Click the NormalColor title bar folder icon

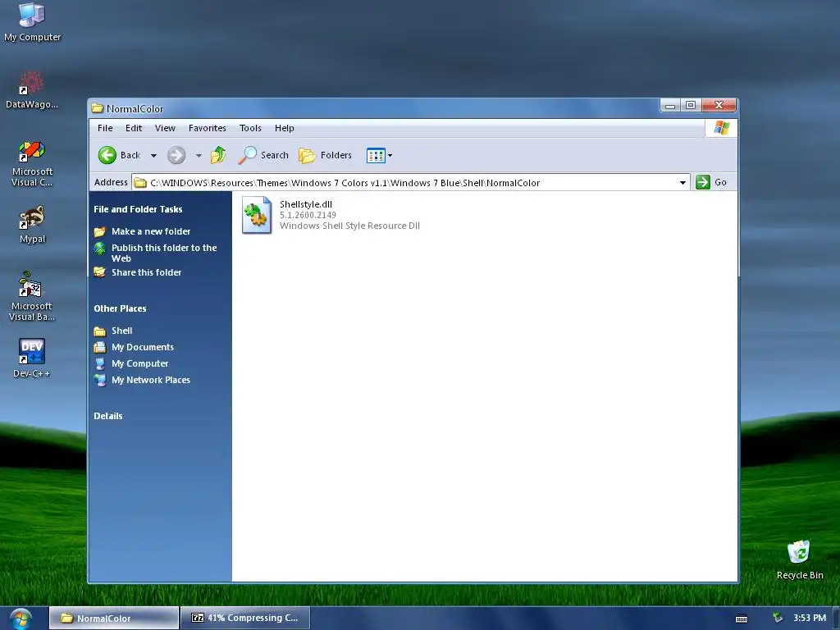(x=97, y=108)
